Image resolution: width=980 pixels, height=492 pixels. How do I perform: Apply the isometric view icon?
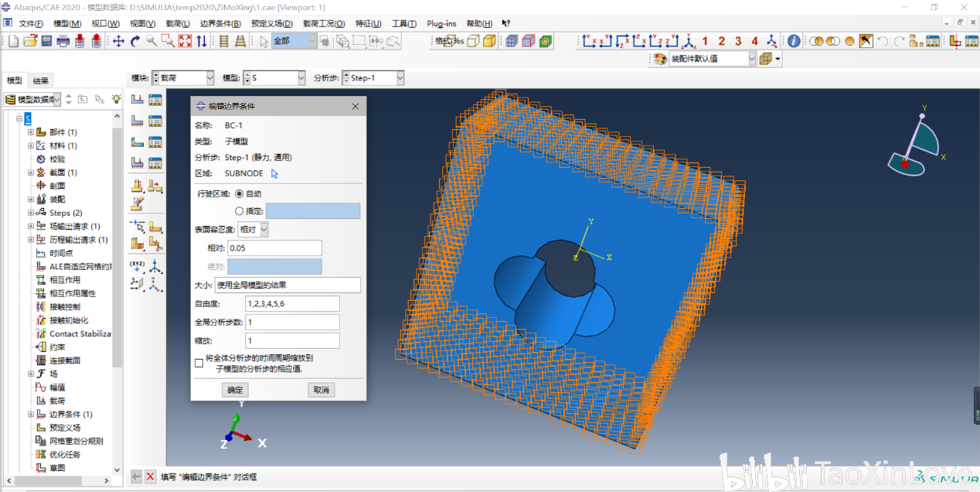point(688,41)
